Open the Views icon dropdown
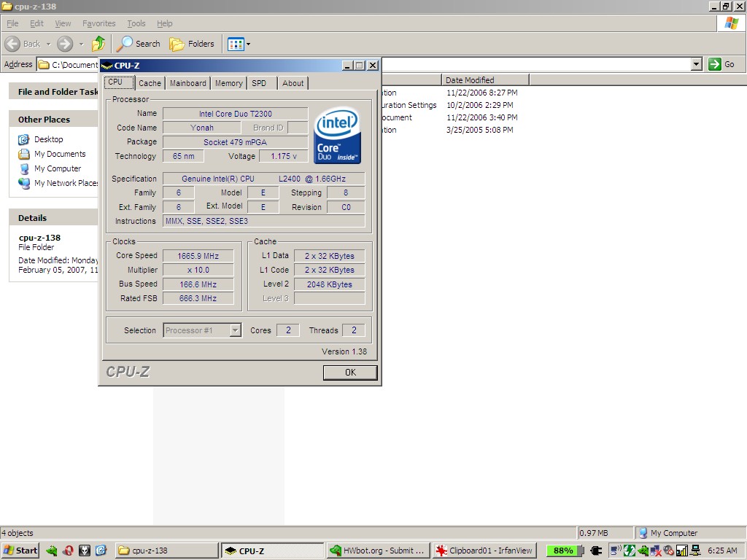Viewport: 747px width, 560px height. click(x=239, y=44)
